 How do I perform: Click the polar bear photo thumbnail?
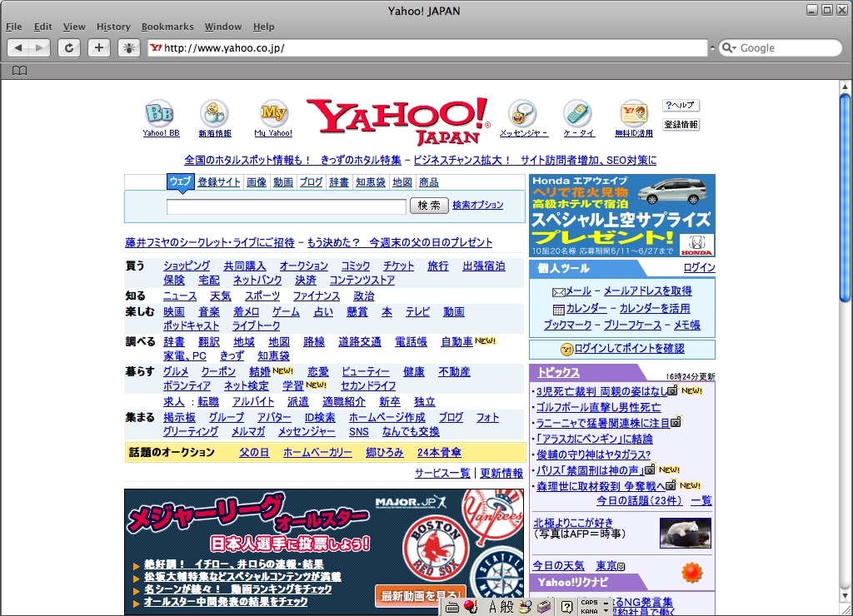pyautogui.click(x=685, y=533)
